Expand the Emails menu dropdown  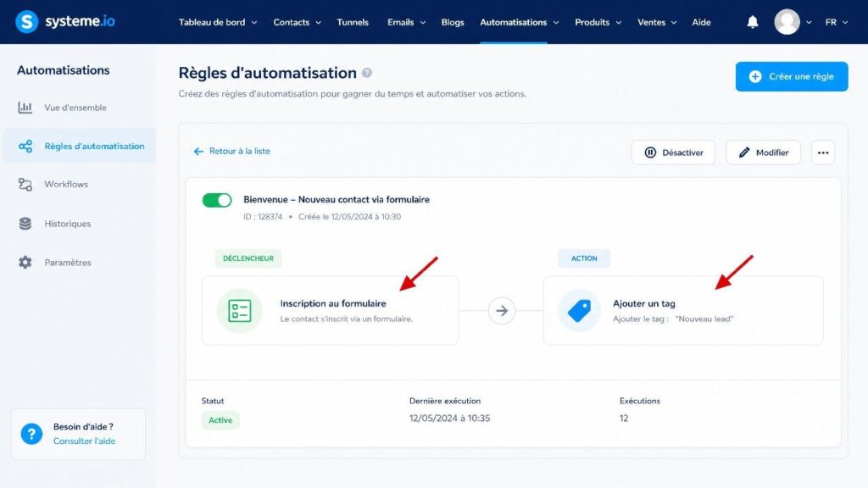pos(423,23)
